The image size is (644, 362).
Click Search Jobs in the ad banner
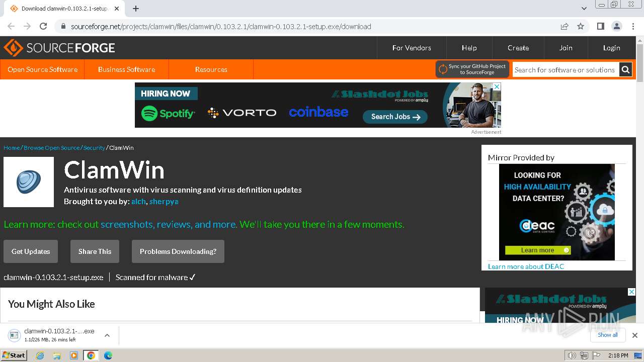(x=395, y=117)
